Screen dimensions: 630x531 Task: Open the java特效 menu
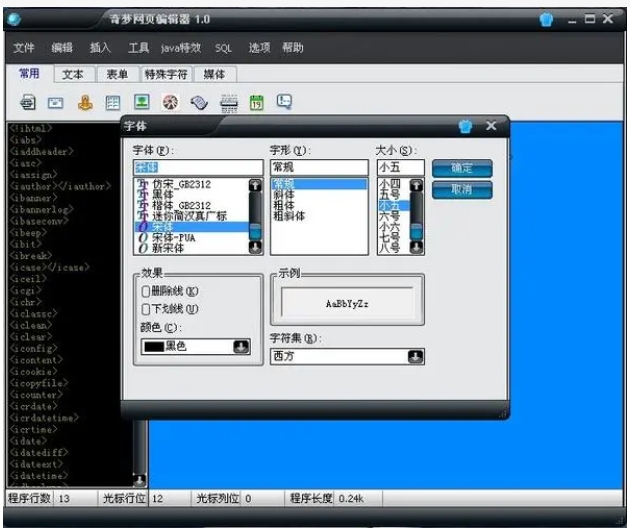pyautogui.click(x=181, y=48)
